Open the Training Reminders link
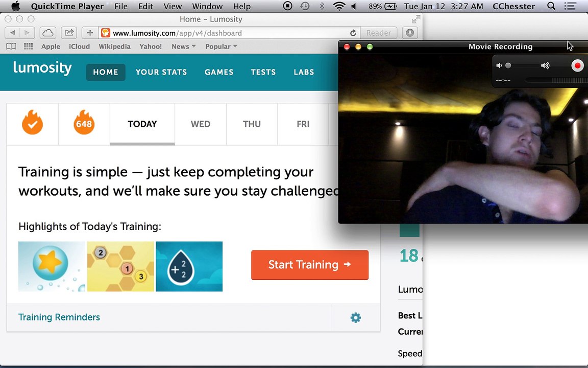588x368 pixels. [x=59, y=317]
